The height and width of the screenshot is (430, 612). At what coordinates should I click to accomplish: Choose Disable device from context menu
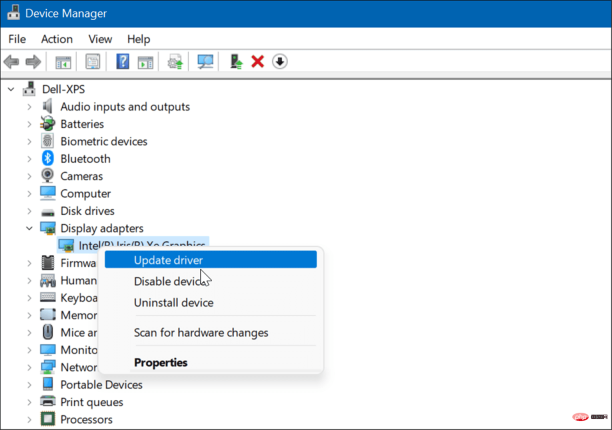(211, 281)
